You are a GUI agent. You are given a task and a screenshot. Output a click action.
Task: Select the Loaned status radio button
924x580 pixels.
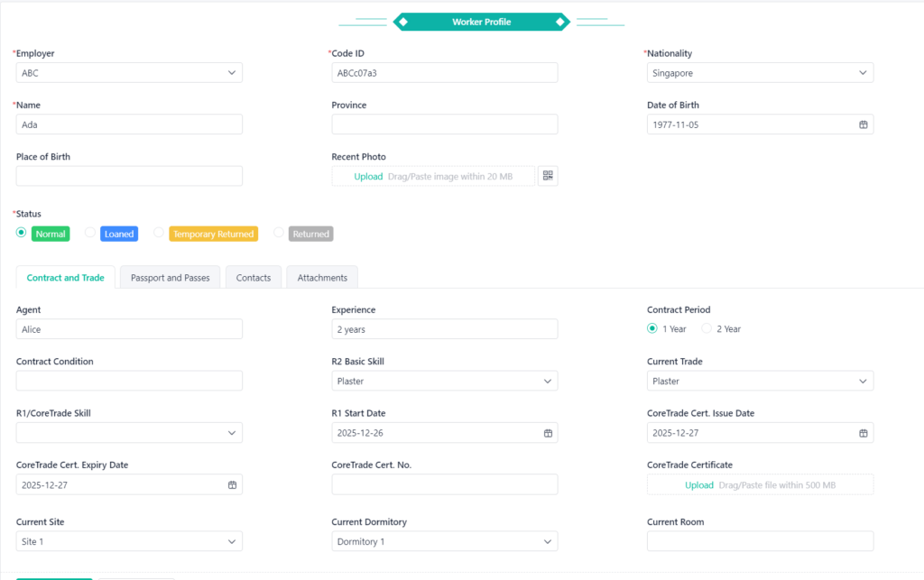[x=90, y=234]
